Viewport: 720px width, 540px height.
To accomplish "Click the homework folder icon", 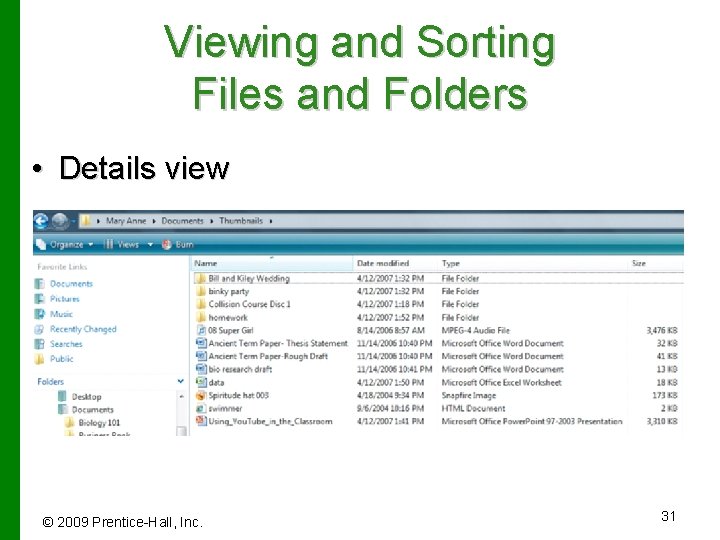I will (201, 317).
